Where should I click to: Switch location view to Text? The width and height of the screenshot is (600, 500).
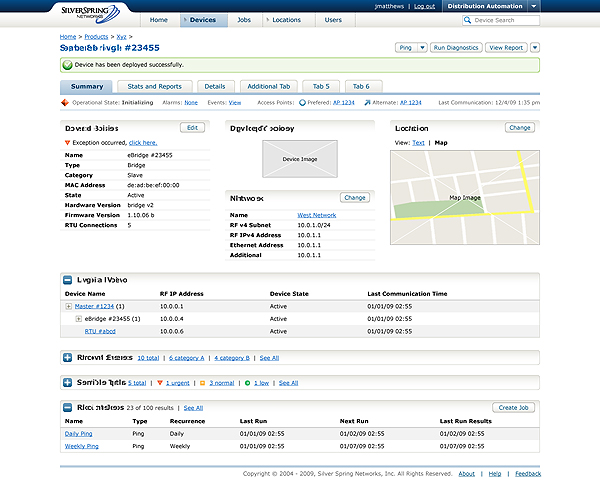point(418,143)
